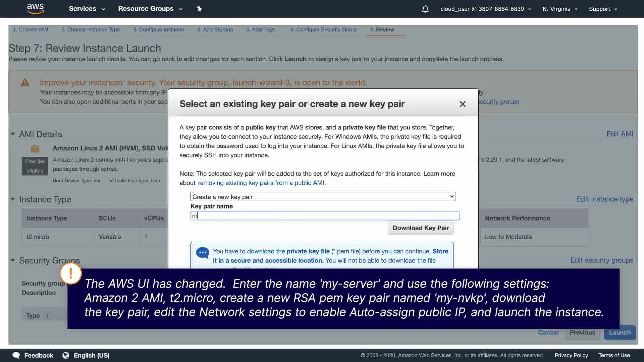644x362 pixels.
Task: Click the orange security warning triangle icon
Action: [25, 82]
